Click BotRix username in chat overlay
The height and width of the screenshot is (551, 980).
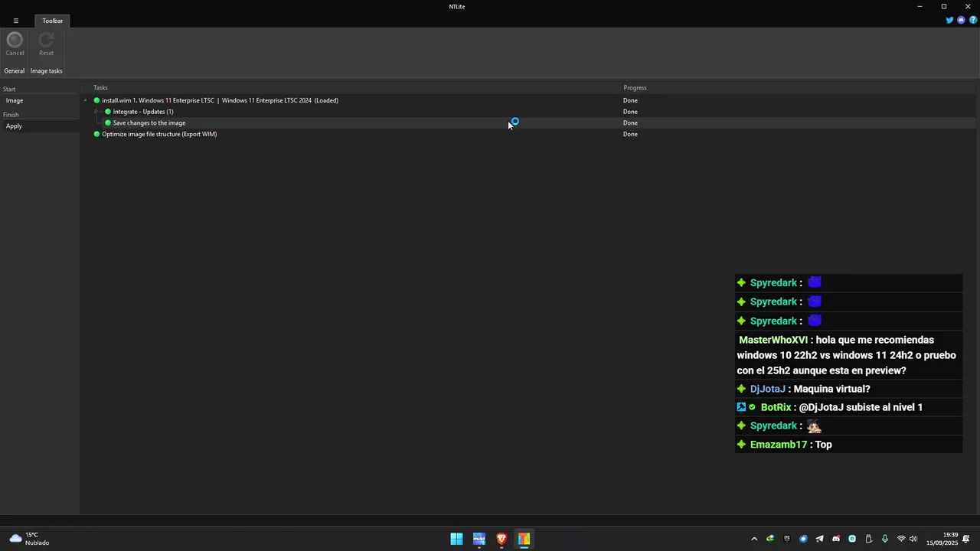click(776, 407)
